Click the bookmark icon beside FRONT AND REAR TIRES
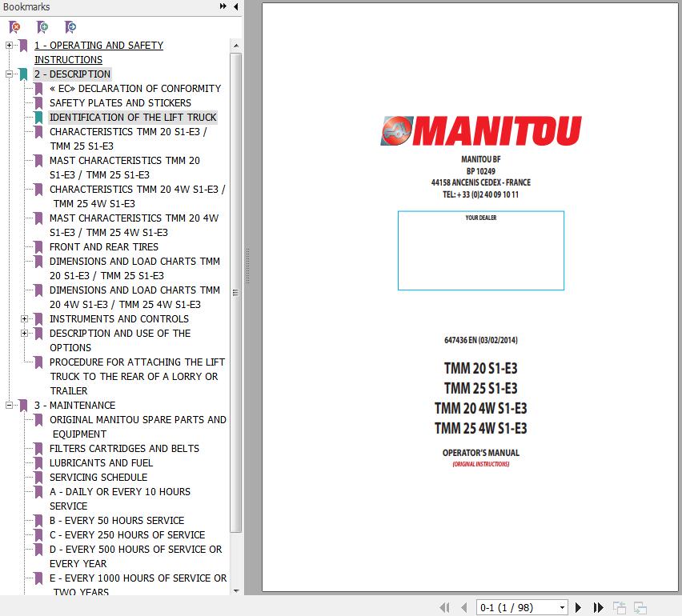Image resolution: width=682 pixels, height=616 pixels. (38, 247)
